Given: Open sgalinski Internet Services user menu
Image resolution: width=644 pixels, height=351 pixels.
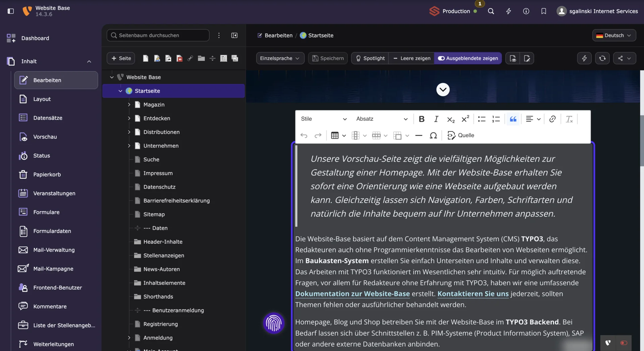Looking at the screenshot, I should click(597, 11).
